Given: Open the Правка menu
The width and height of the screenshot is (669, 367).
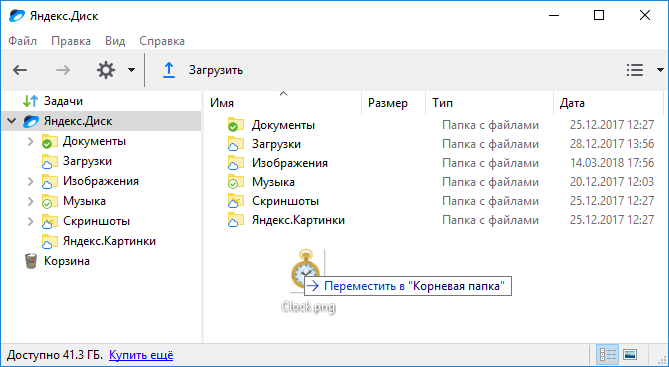Looking at the screenshot, I should tap(71, 41).
